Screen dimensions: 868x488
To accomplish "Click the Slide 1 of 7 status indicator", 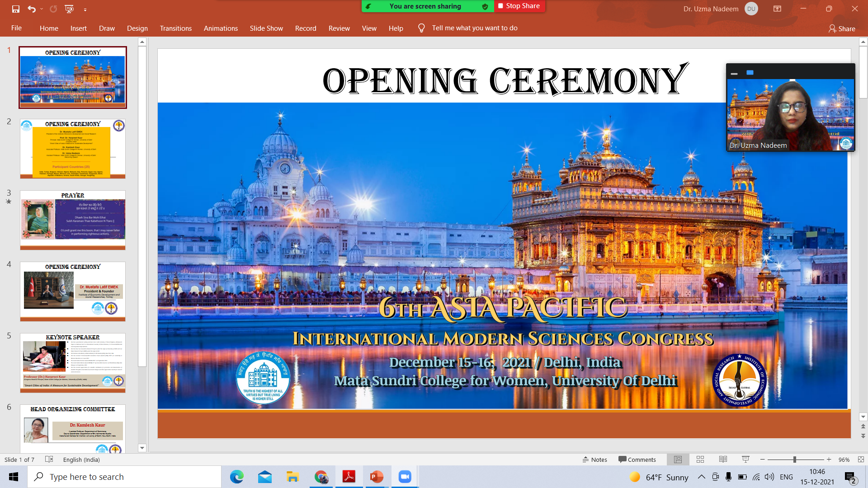I will tap(19, 460).
